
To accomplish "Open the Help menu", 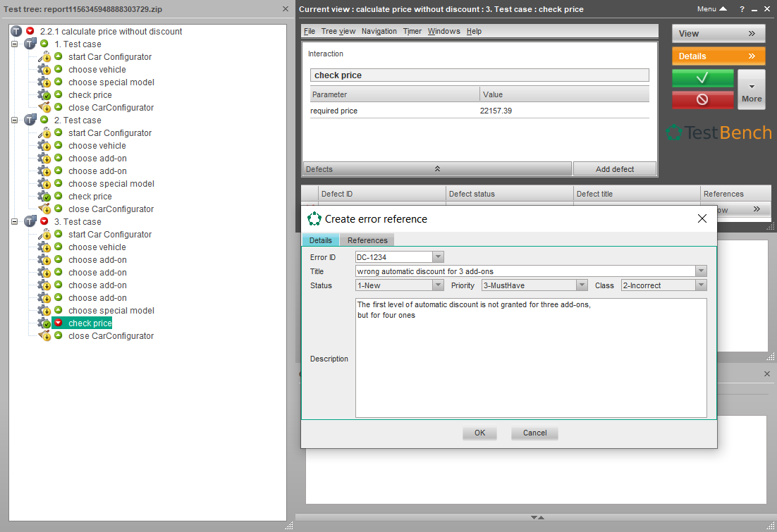I will (474, 31).
